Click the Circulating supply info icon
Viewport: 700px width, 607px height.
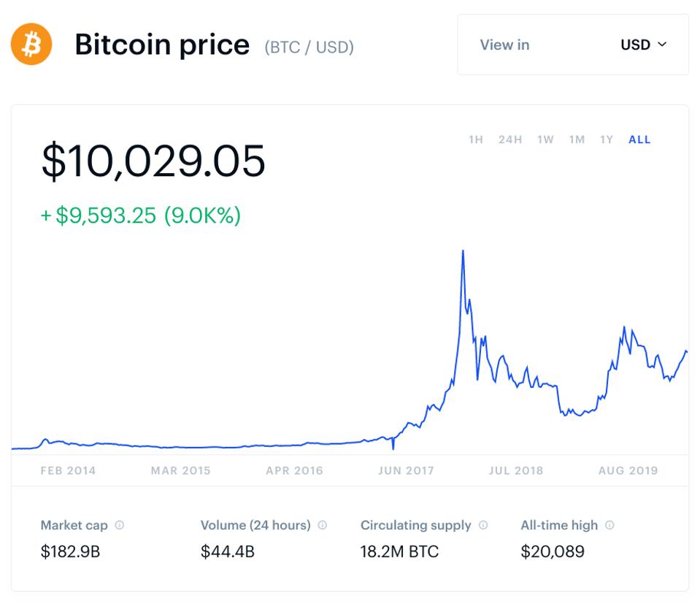[483, 525]
